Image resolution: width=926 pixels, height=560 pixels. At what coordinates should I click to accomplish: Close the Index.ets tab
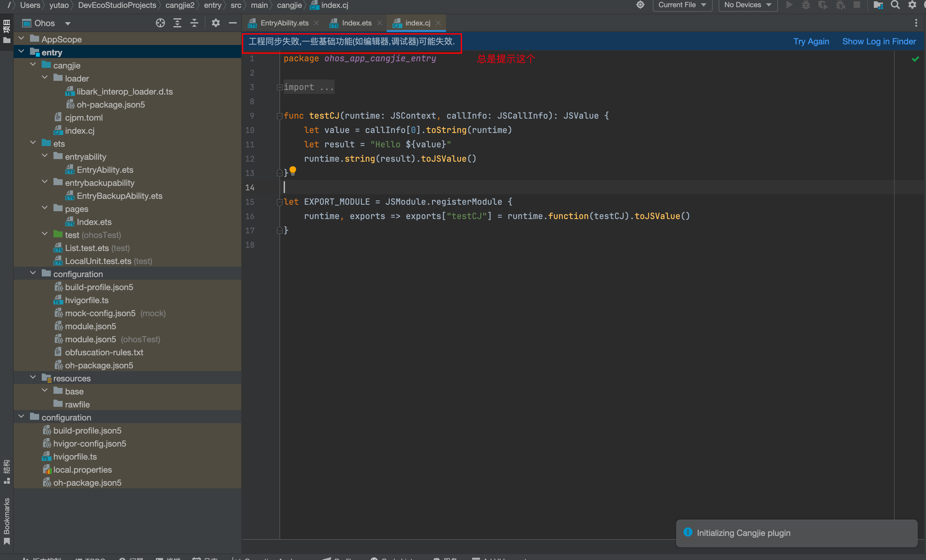(x=380, y=23)
